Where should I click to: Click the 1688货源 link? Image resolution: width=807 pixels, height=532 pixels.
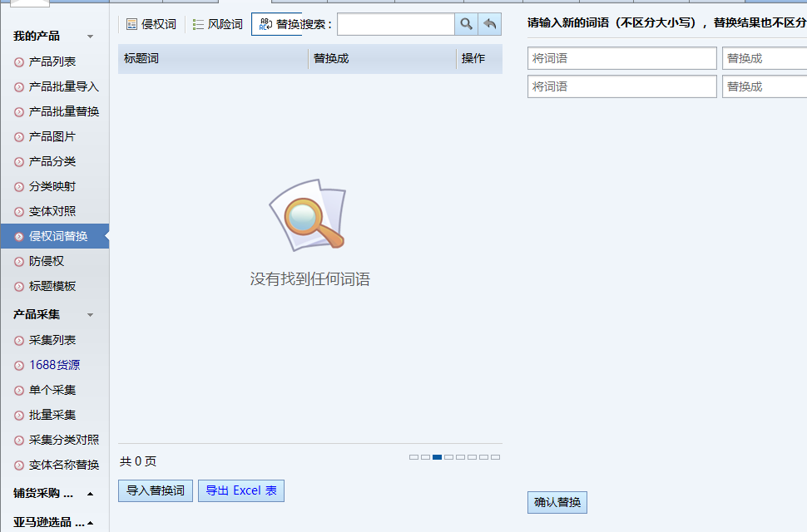(x=55, y=365)
